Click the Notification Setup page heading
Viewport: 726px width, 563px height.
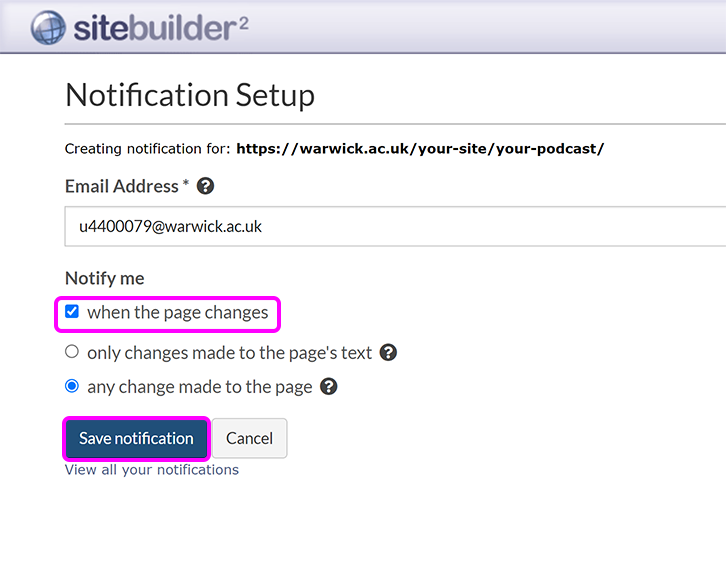(x=190, y=95)
